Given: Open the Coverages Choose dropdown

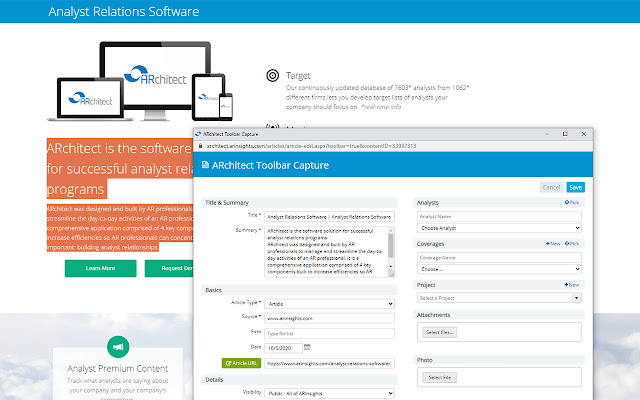Looking at the screenshot, I should pos(499,269).
